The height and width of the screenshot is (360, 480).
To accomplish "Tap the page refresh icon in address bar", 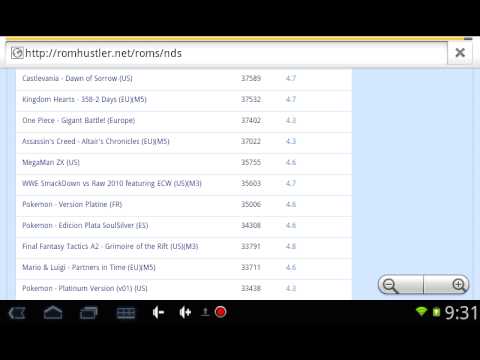I will point(17,53).
